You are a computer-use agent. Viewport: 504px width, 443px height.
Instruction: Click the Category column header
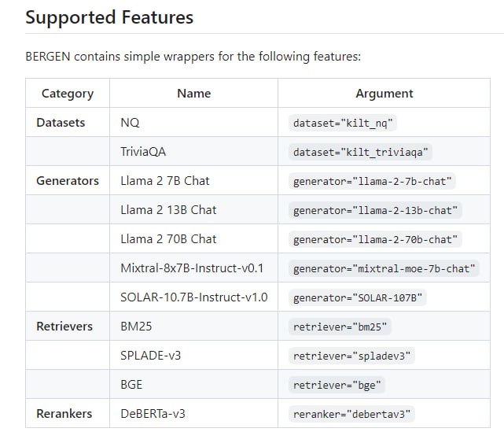[x=68, y=94]
